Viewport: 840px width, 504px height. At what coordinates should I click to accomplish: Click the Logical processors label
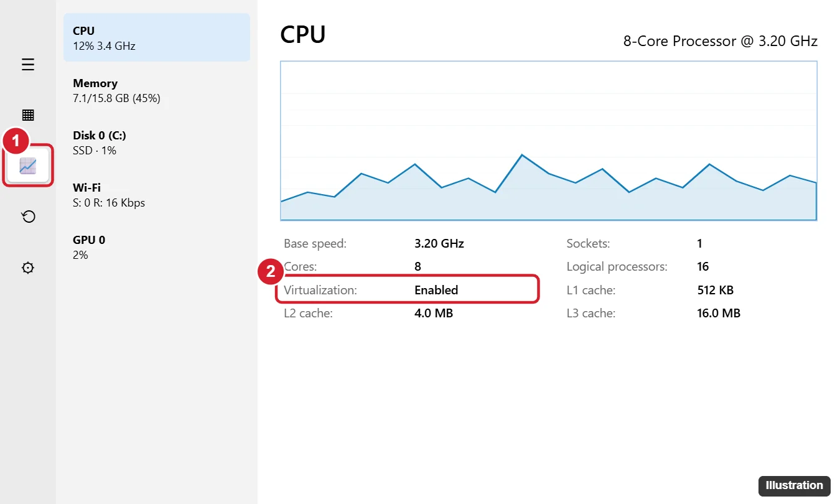tap(617, 266)
